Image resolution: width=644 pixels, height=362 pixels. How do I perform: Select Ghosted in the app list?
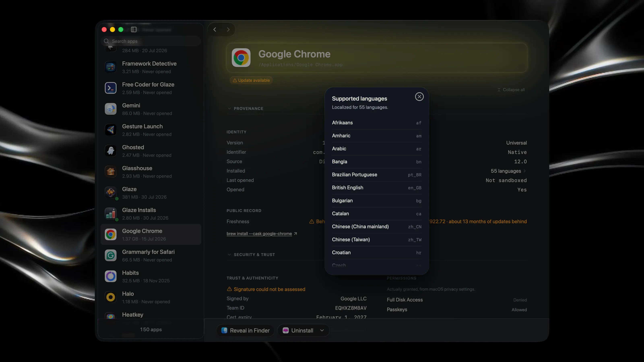tap(151, 151)
